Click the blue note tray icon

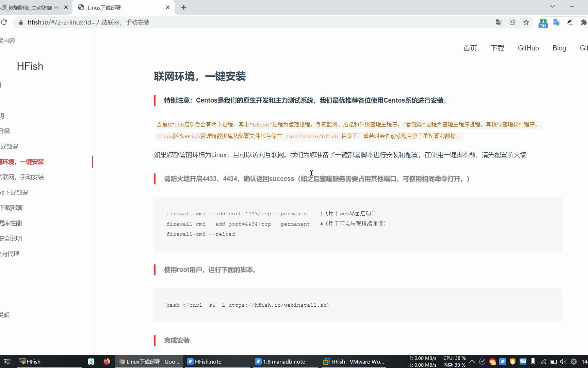503,362
